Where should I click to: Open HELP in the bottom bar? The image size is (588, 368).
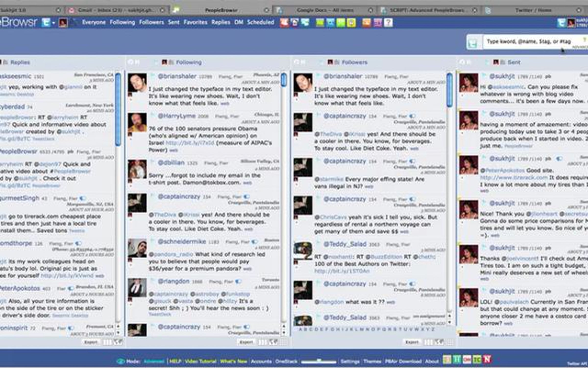point(175,361)
